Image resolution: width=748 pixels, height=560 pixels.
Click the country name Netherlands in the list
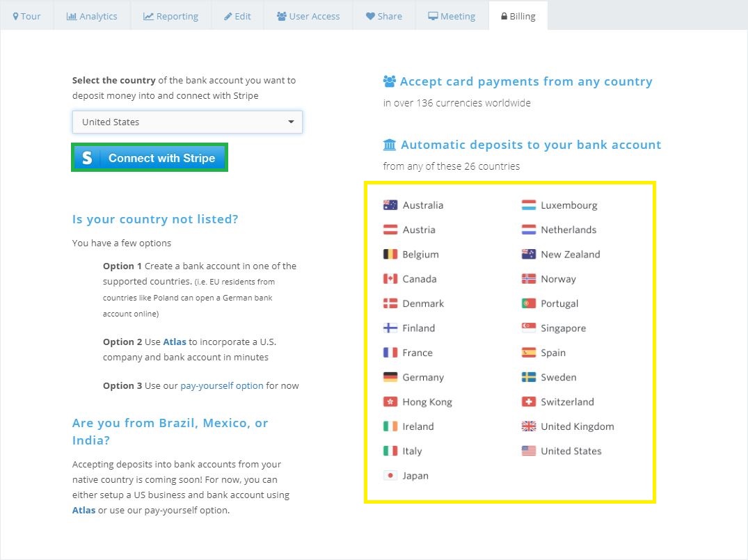click(x=568, y=230)
